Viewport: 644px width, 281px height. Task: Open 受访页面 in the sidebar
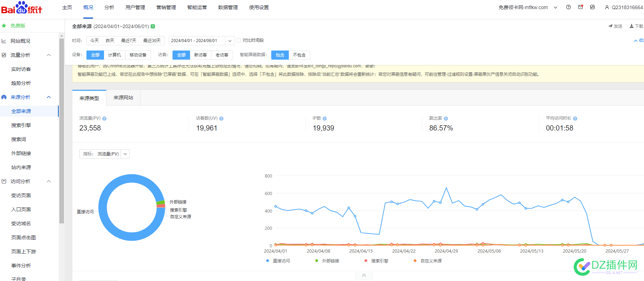click(x=21, y=195)
